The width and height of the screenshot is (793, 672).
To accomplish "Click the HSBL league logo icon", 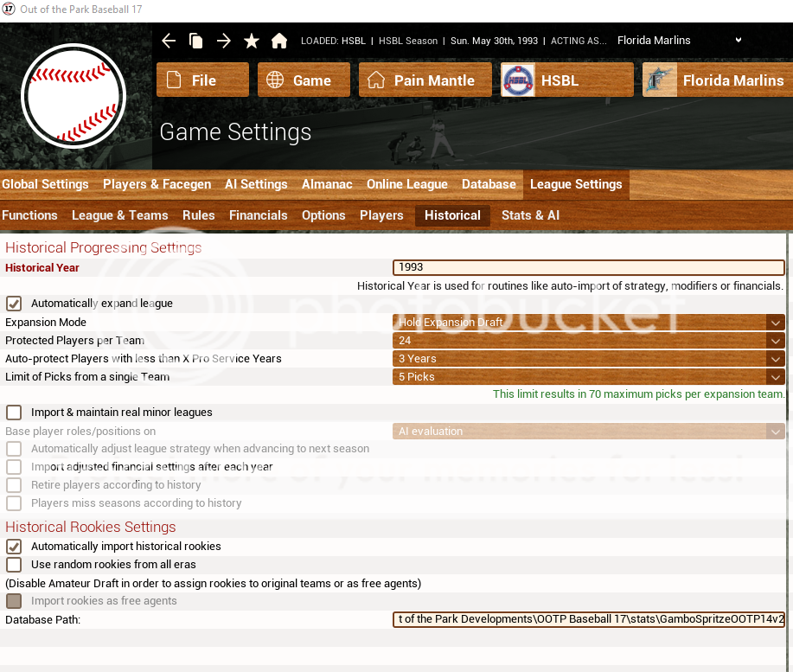I will (x=518, y=80).
